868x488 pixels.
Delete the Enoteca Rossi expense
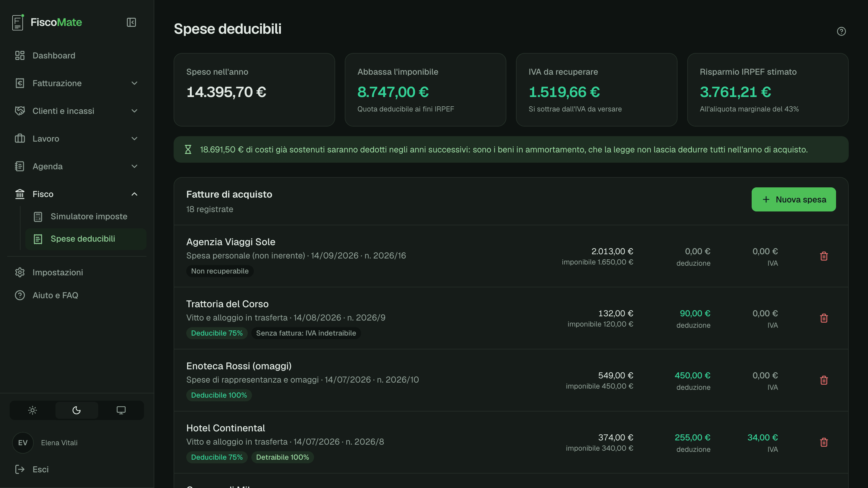pyautogui.click(x=823, y=380)
